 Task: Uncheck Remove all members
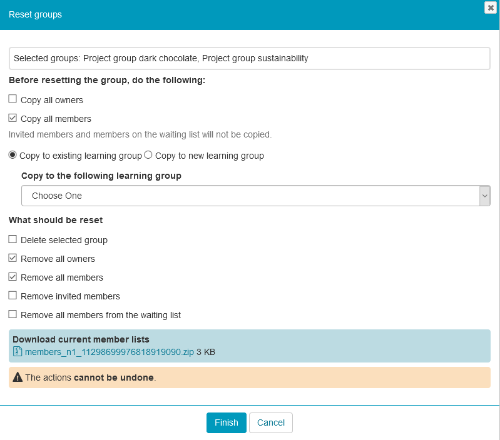pyautogui.click(x=13, y=277)
